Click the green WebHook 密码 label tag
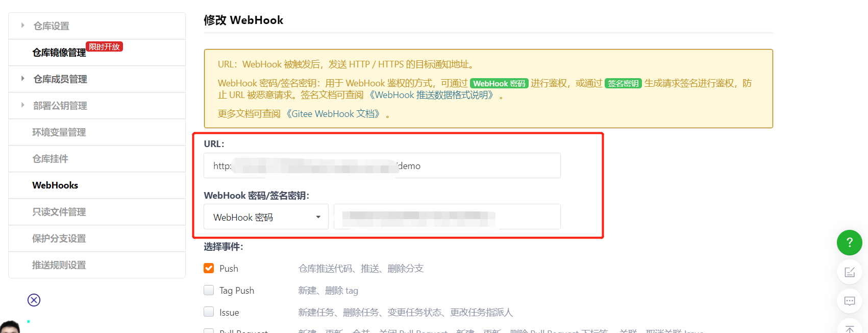The width and height of the screenshot is (868, 333). tap(499, 83)
